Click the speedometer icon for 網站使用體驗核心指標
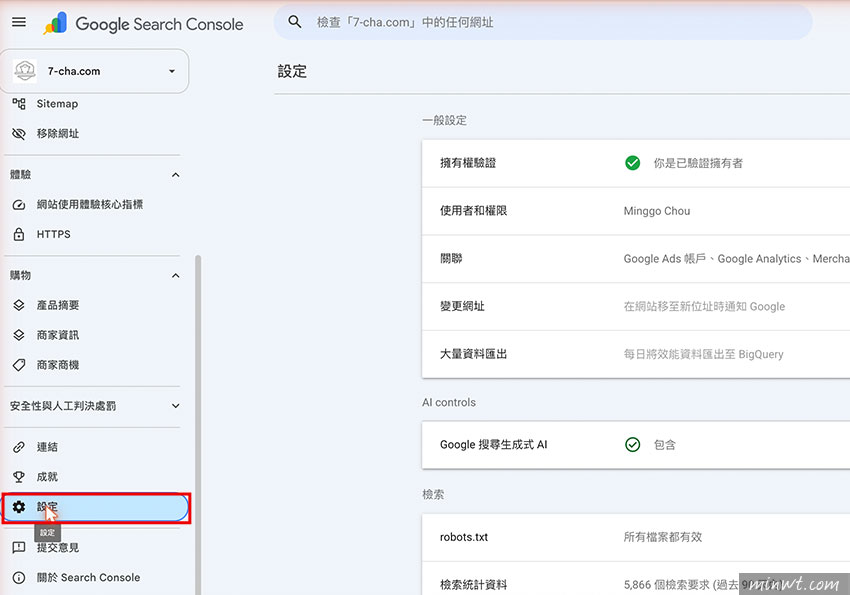The height and width of the screenshot is (595, 850). (x=19, y=204)
